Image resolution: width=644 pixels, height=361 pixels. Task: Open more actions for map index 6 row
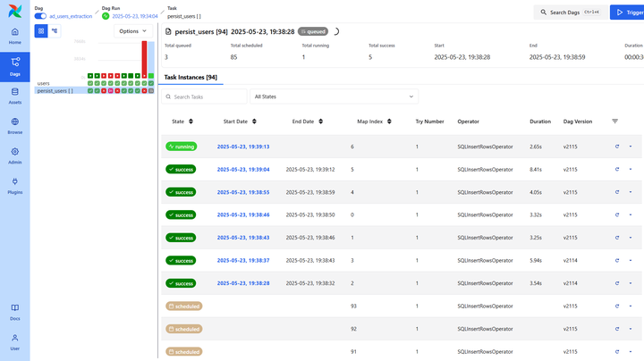pyautogui.click(x=631, y=147)
